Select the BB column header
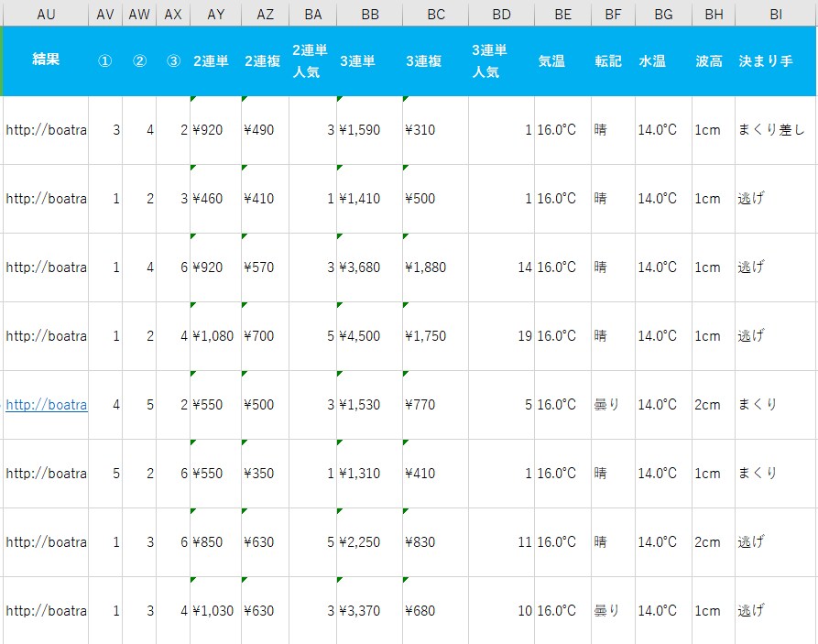Viewport: 818px width, 644px height. click(370, 14)
